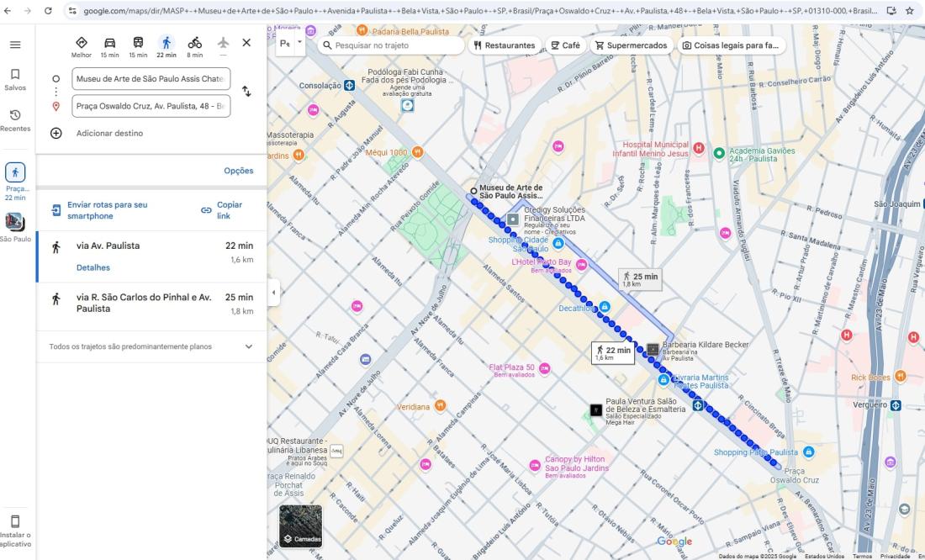Screen dimensions: 925x560
Task: Collapse the side panel arrow
Action: tap(273, 293)
